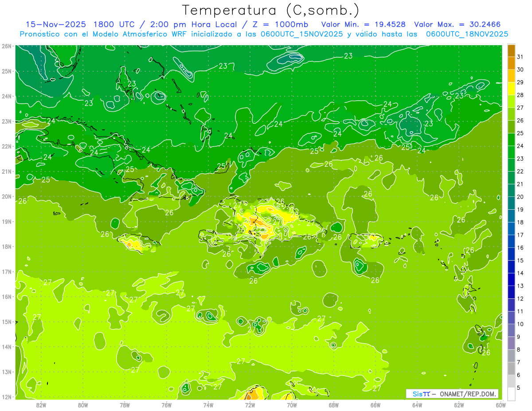
Task: Click the color scale value '10'
Action: [520, 324]
